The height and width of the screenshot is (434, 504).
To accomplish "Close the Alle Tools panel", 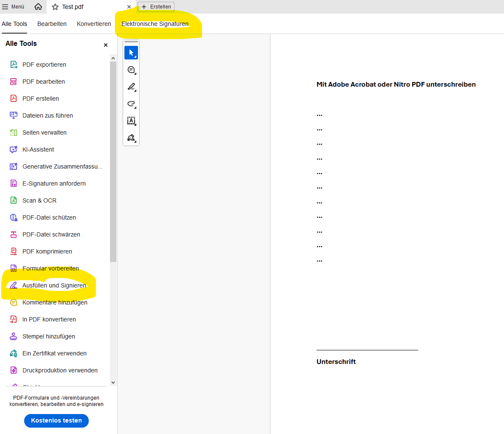I will tap(105, 45).
